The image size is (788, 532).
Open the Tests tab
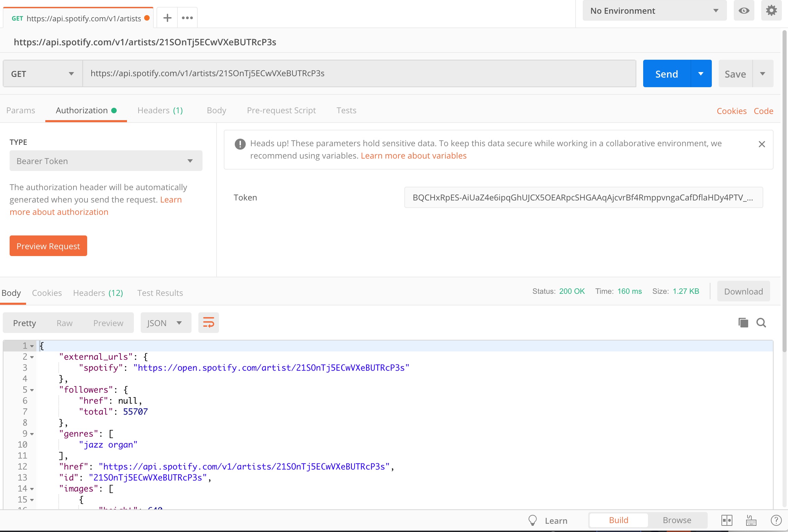346,111
